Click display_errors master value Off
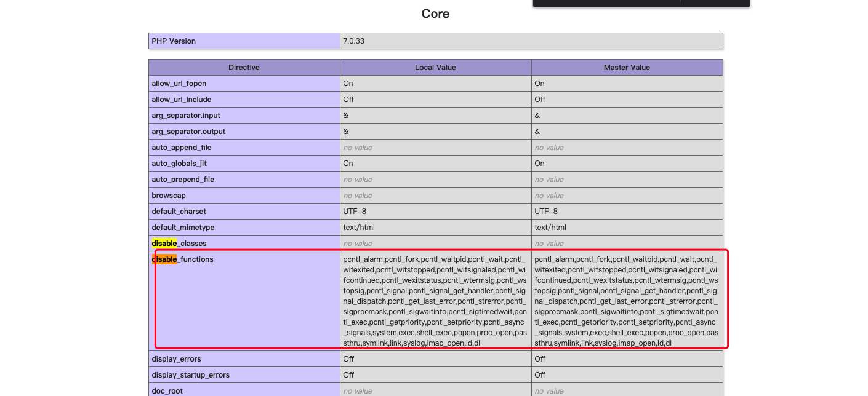The image size is (868, 396). (x=540, y=359)
